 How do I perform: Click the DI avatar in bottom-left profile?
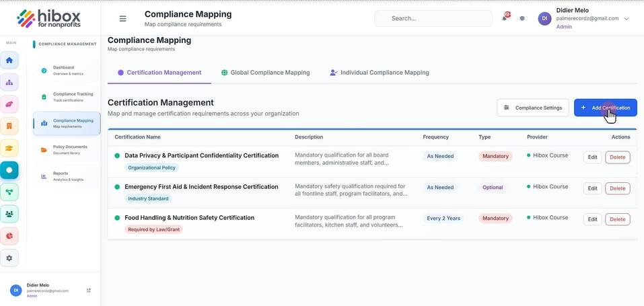click(x=16, y=290)
